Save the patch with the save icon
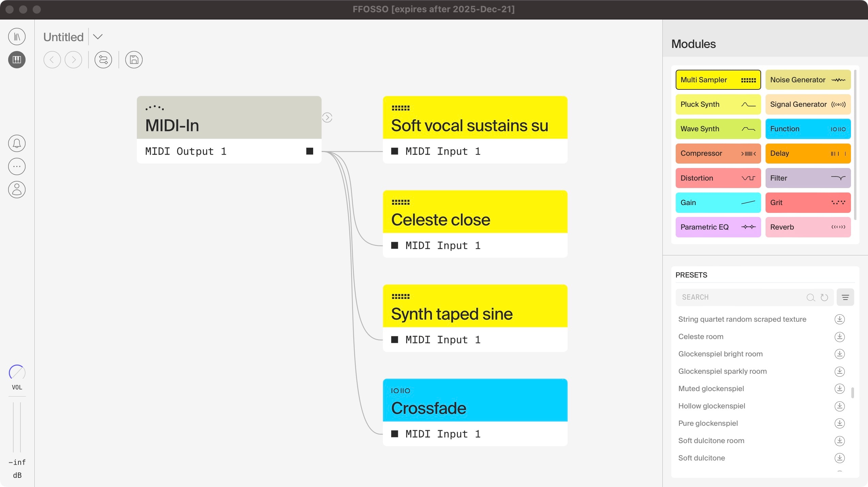 coord(133,60)
